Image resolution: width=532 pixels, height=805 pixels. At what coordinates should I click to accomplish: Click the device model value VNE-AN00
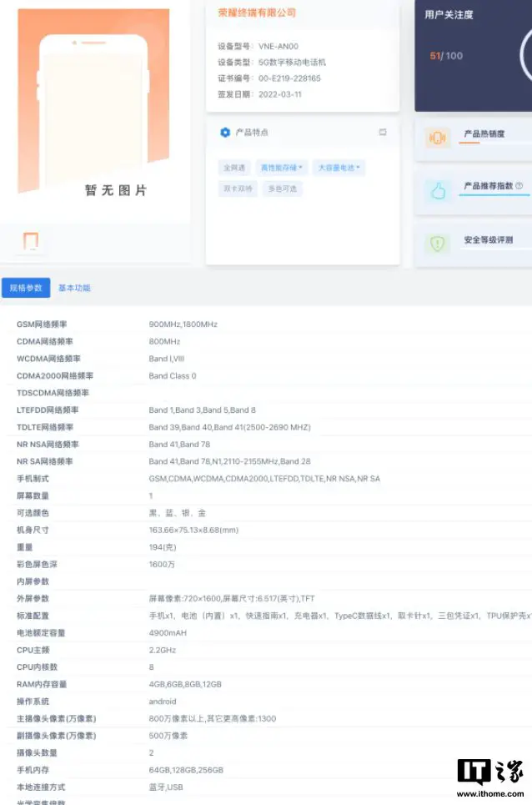[279, 46]
